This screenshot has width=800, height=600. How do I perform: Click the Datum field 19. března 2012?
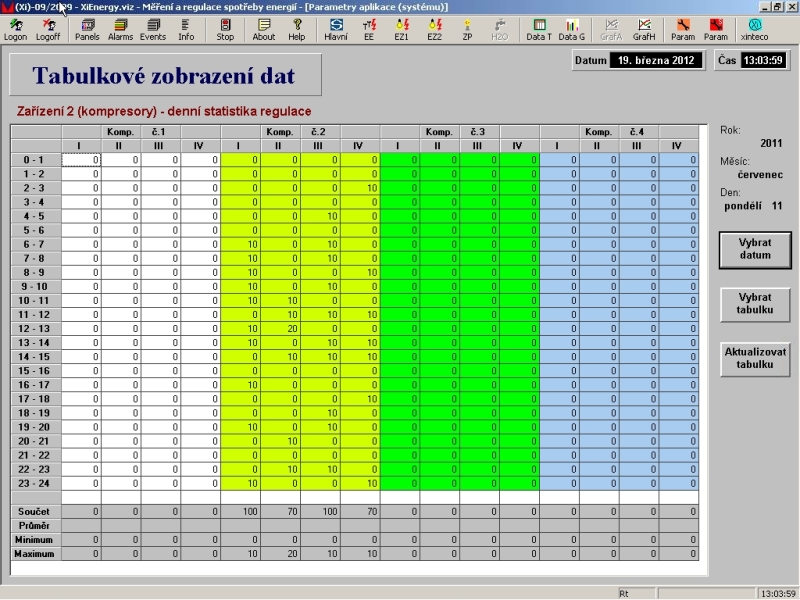(x=656, y=60)
